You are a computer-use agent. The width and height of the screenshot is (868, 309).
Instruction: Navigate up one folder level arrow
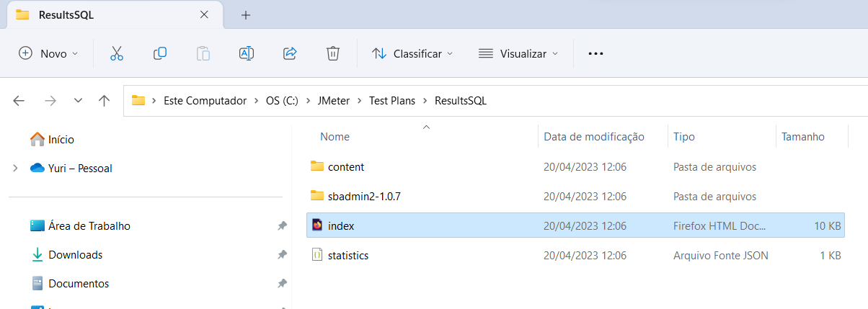pos(105,101)
